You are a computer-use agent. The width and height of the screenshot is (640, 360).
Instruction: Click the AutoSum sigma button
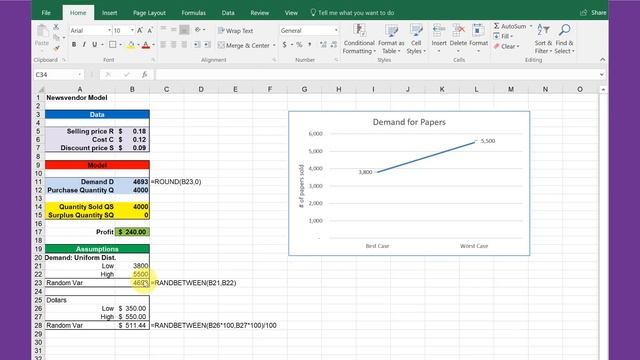click(x=510, y=26)
